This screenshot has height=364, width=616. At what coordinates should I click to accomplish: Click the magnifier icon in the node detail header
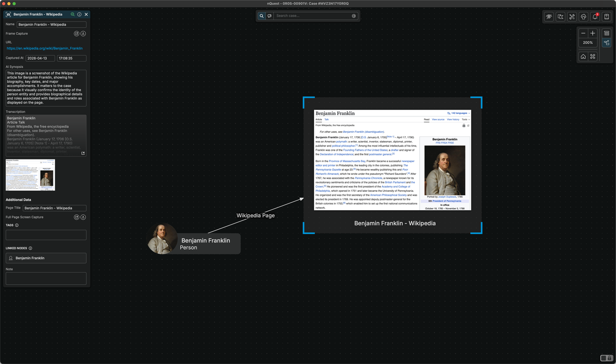tap(72, 14)
